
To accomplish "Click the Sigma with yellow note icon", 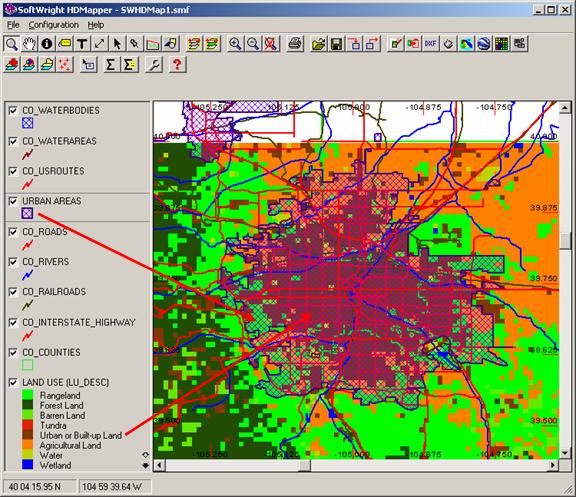I will coord(129,65).
